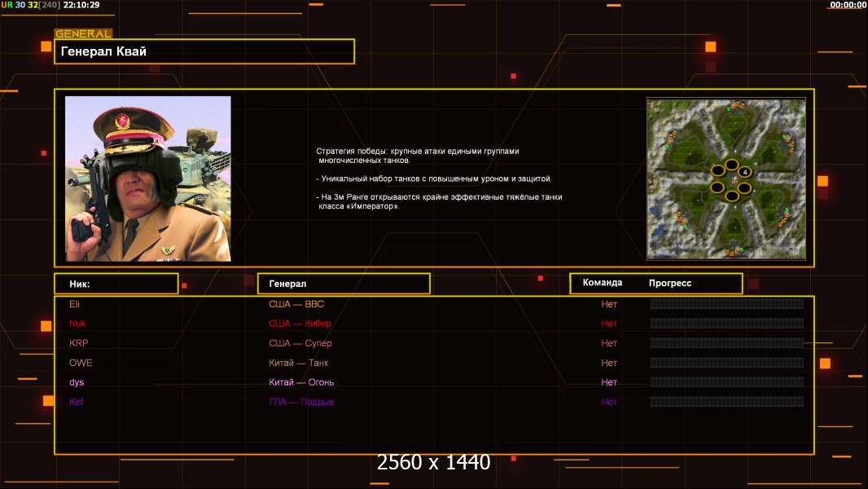Click General Kwai's portrait image

point(148,178)
